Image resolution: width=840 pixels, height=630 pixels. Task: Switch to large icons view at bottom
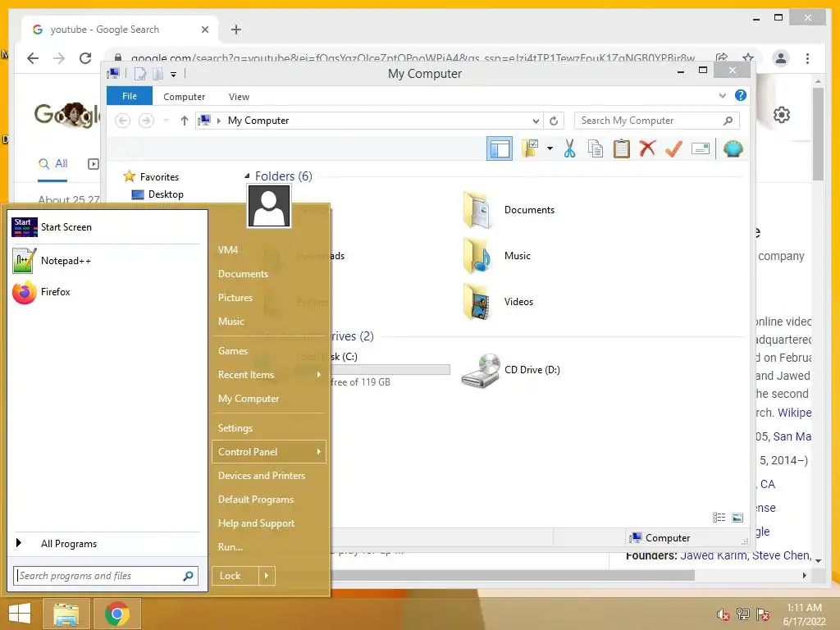pos(737,517)
